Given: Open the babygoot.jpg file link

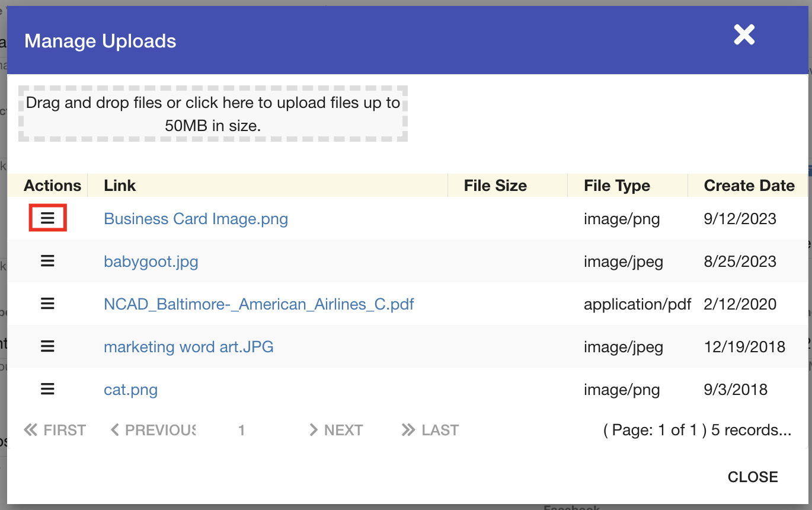Looking at the screenshot, I should pos(151,262).
